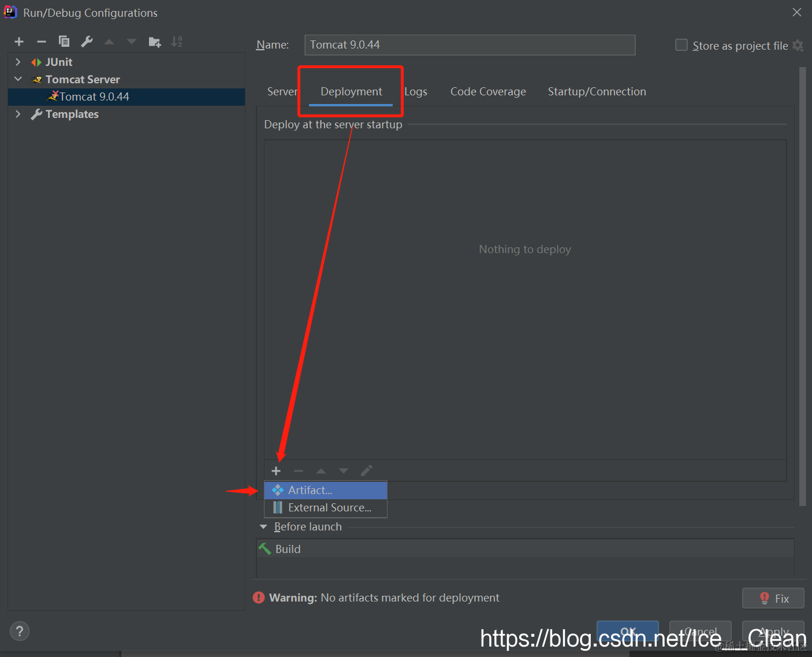This screenshot has width=812, height=657.
Task: Click the edit pencil icon for deployment
Action: pos(366,471)
